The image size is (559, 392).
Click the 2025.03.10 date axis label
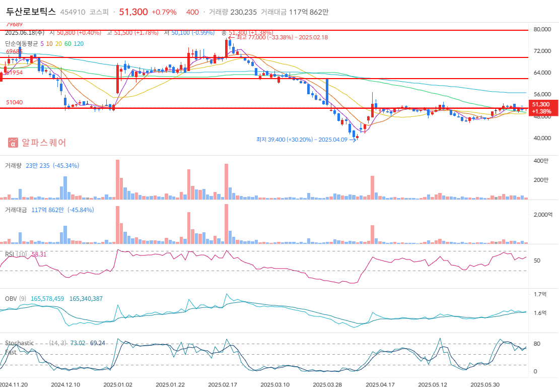pos(275,385)
